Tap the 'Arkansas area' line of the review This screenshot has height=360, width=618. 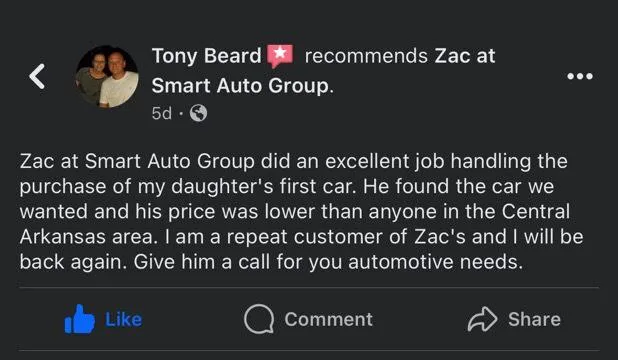(302, 237)
